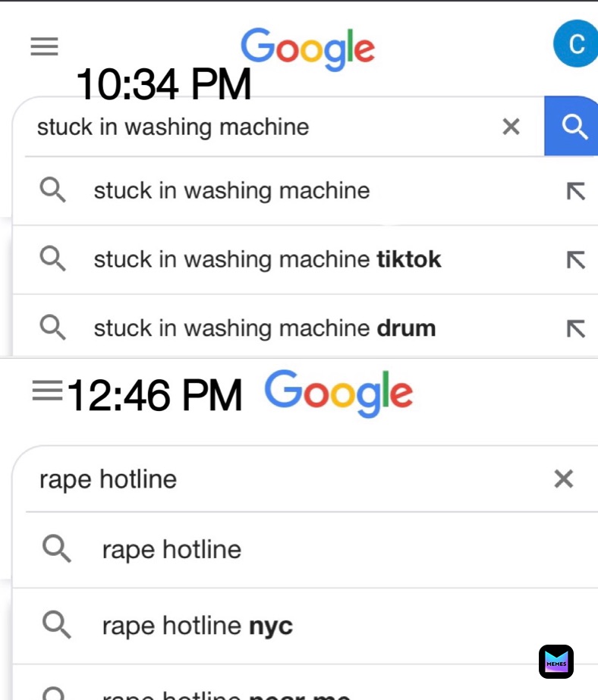598x700 pixels.
Task: Open the blue C account avatar
Action: click(x=576, y=44)
